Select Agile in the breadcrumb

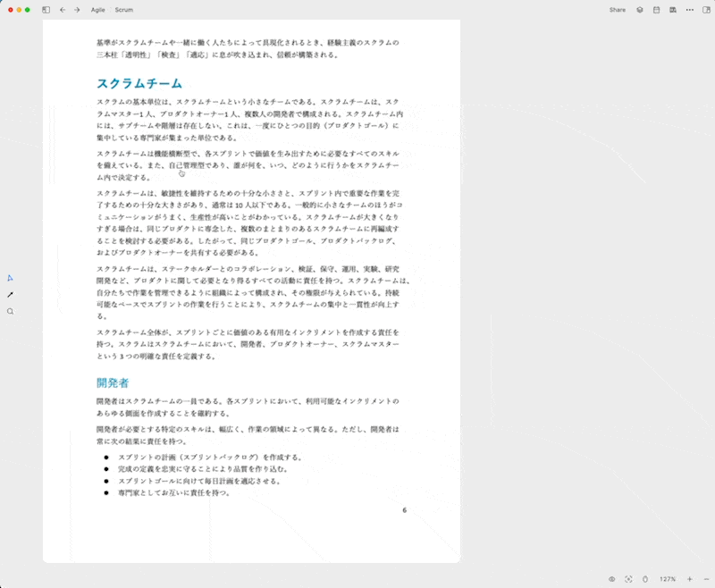coord(97,10)
